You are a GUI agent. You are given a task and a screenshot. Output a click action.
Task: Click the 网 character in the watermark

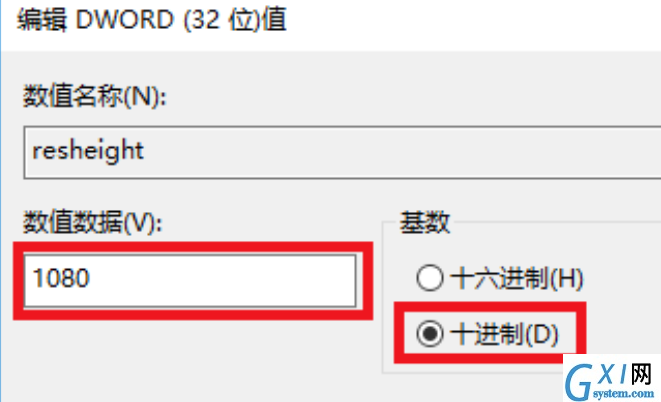pos(642,374)
